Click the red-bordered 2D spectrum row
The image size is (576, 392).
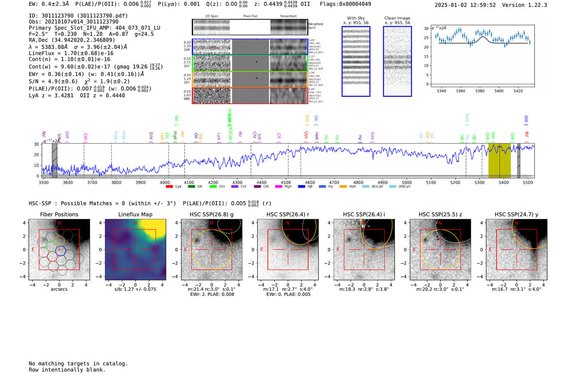tap(250, 95)
